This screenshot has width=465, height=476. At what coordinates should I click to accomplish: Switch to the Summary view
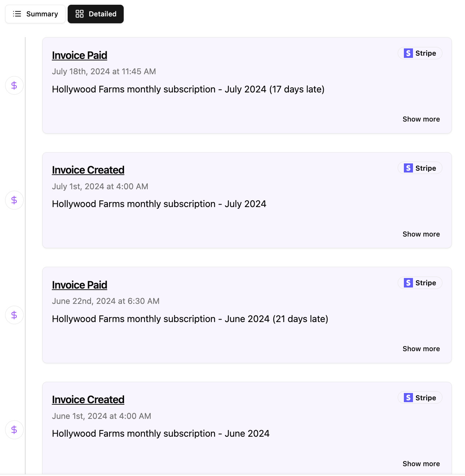(x=35, y=14)
